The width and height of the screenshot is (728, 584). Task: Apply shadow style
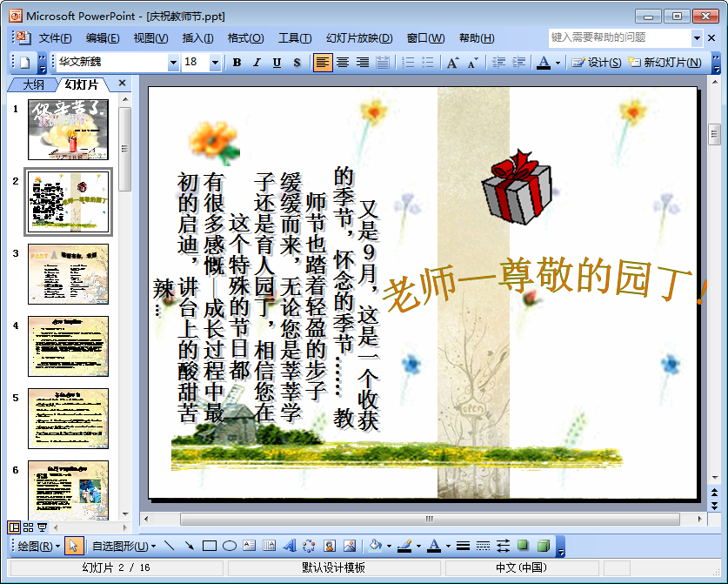523,546
